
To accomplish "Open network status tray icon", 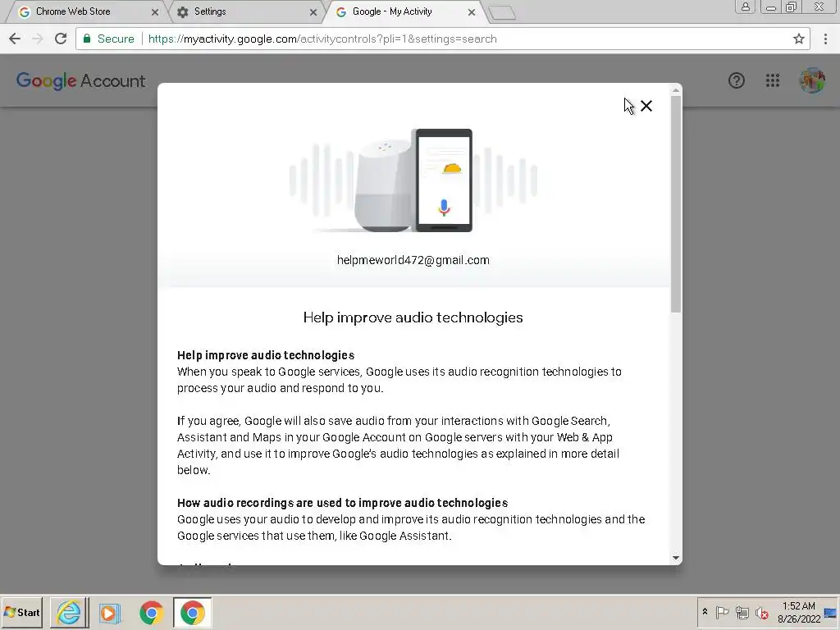I will coord(742,612).
